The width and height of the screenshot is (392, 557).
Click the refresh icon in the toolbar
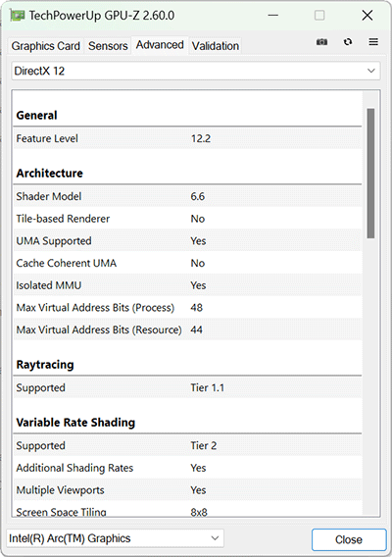[x=348, y=42]
